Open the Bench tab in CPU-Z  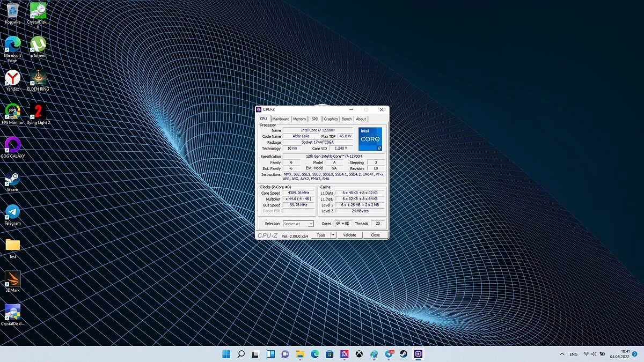click(x=347, y=119)
